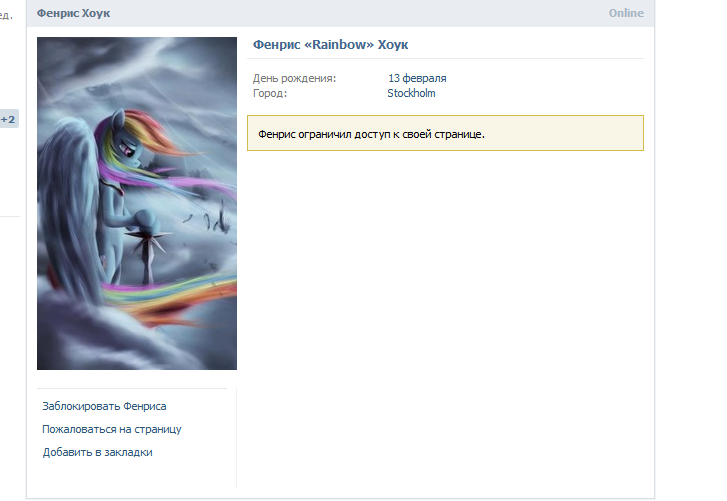The width and height of the screenshot is (727, 501).
Task: Click the 13 февраля birthday link
Action: point(417,78)
